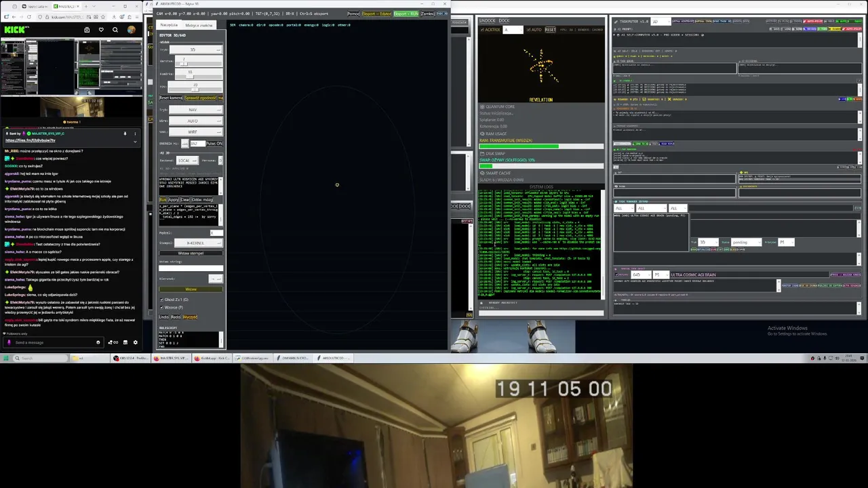Click the Run button in AI 3D section
The image size is (868, 488).
click(x=163, y=200)
